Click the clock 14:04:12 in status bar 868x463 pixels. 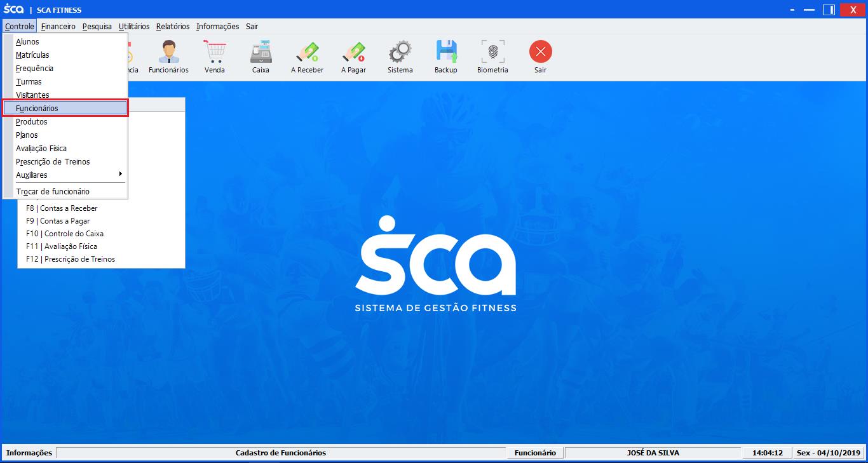pyautogui.click(x=768, y=453)
